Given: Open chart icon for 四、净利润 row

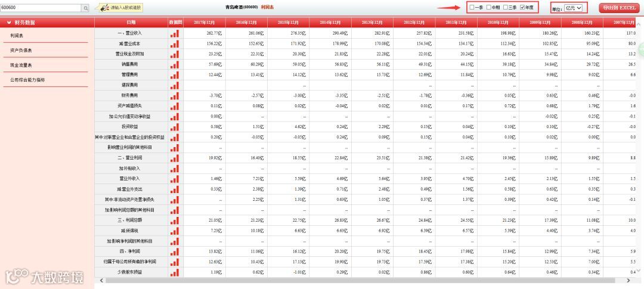Looking at the screenshot, I should tap(175, 251).
